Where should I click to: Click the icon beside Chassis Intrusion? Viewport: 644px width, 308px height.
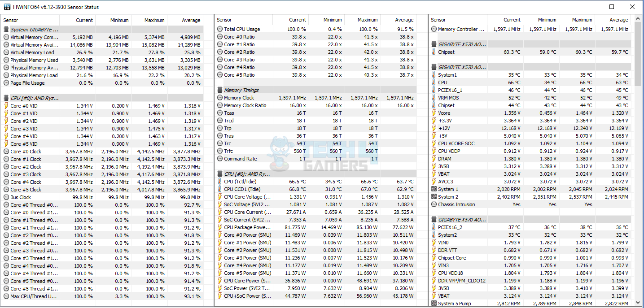coord(434,204)
